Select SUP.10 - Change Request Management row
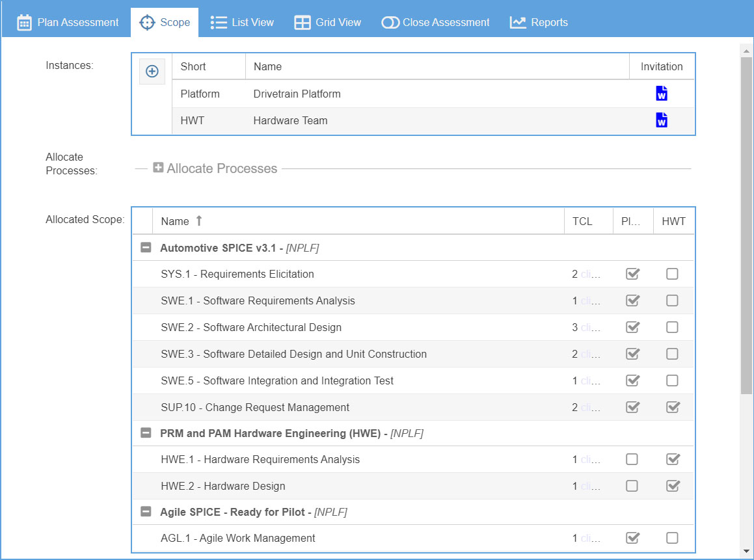The height and width of the screenshot is (560, 754). tap(414, 407)
